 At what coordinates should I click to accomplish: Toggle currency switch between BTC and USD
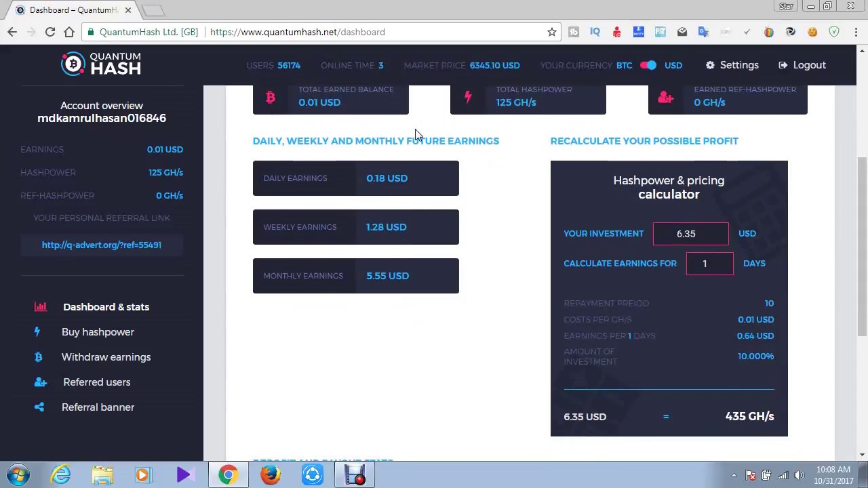tap(648, 65)
